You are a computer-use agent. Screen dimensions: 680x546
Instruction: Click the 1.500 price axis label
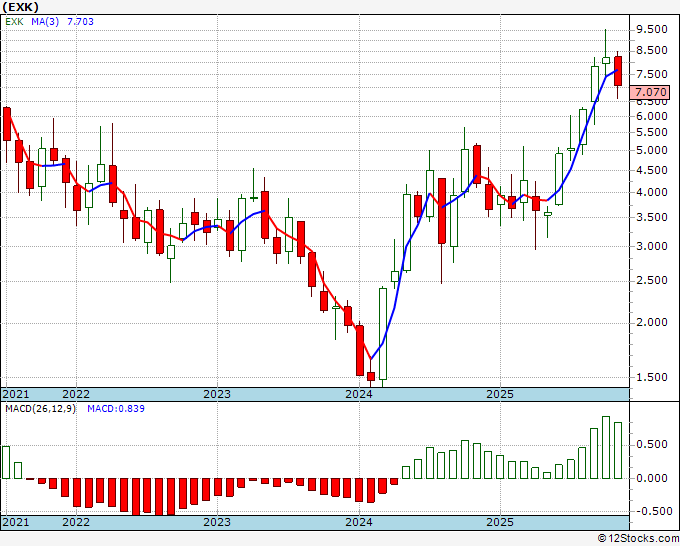[x=651, y=377]
